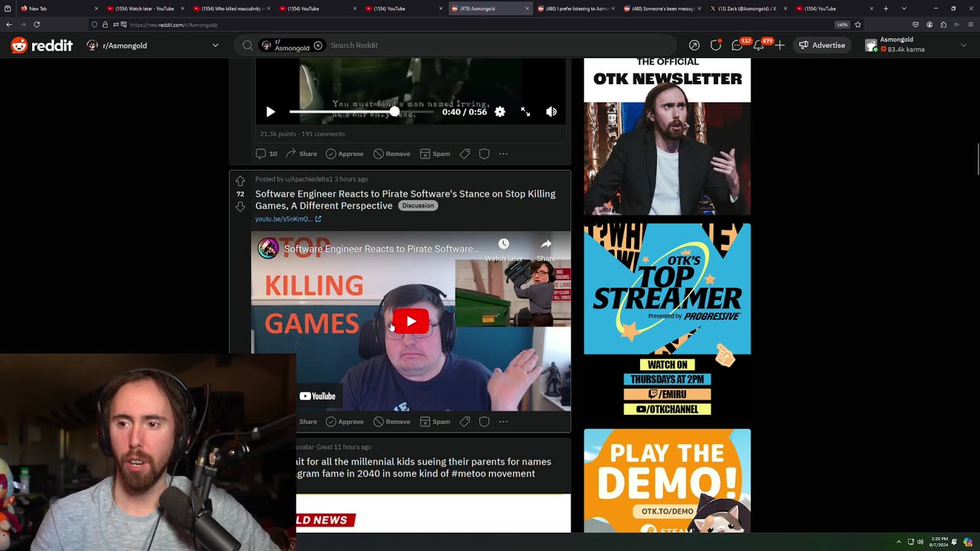Play the Reddit video at 0:40
980x551 pixels.
[x=270, y=112]
